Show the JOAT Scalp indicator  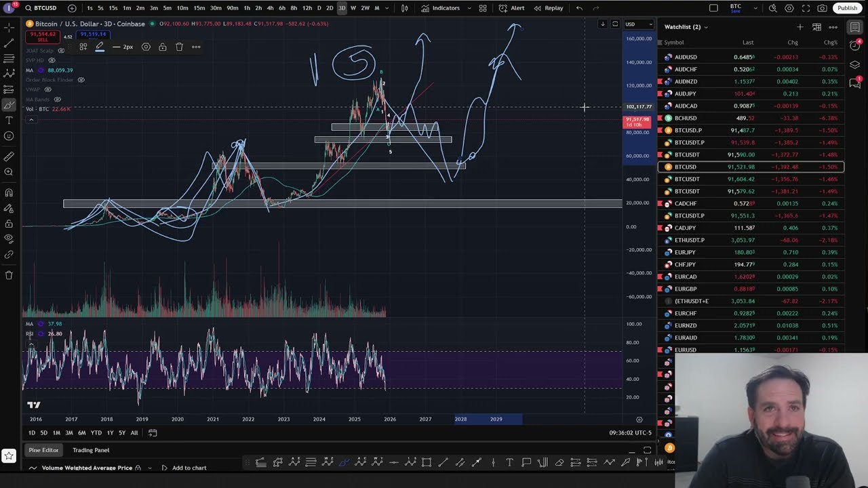pos(61,51)
